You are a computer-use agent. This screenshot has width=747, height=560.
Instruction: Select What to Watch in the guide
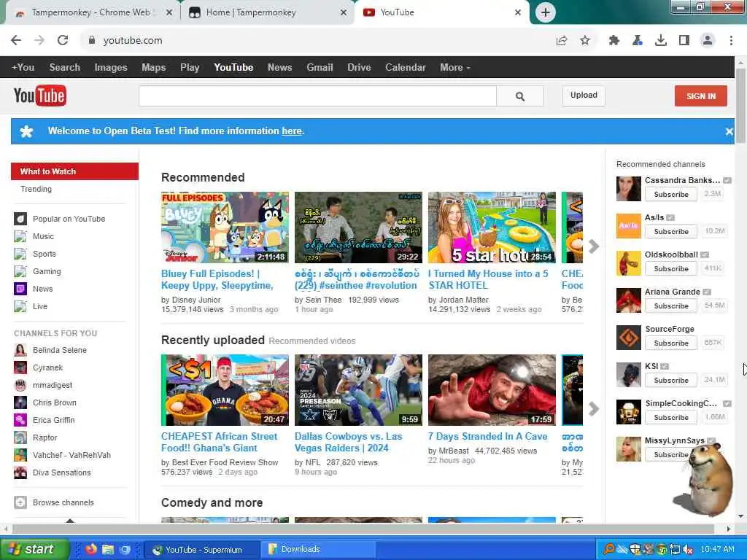tap(75, 171)
